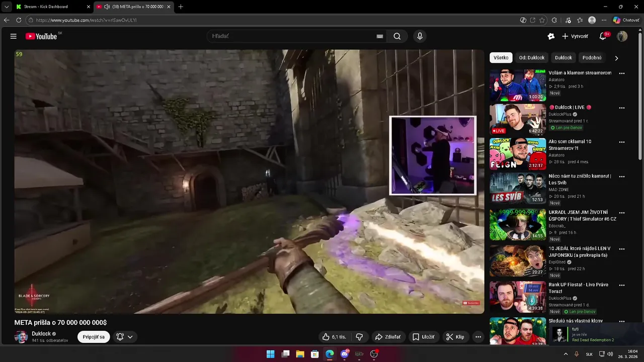
Task: Show more filter chips with right arrow
Action: pyautogui.click(x=616, y=58)
